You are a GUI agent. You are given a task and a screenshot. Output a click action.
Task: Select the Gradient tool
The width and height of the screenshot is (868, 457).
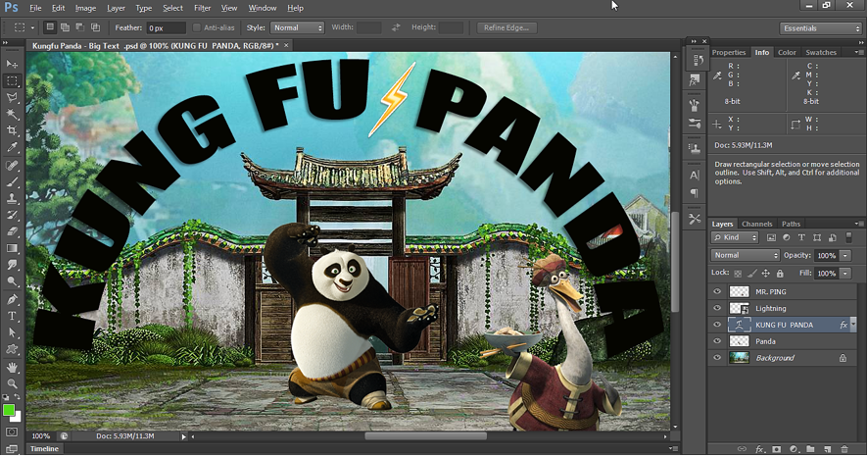12,248
